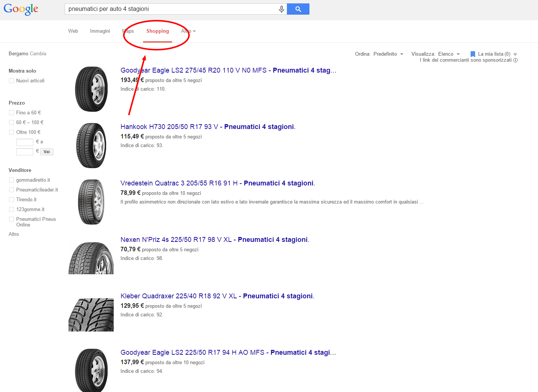Open Goodyear Eagle LS2 225/50 R17 result
The height and width of the screenshot is (392, 538).
[x=228, y=352]
